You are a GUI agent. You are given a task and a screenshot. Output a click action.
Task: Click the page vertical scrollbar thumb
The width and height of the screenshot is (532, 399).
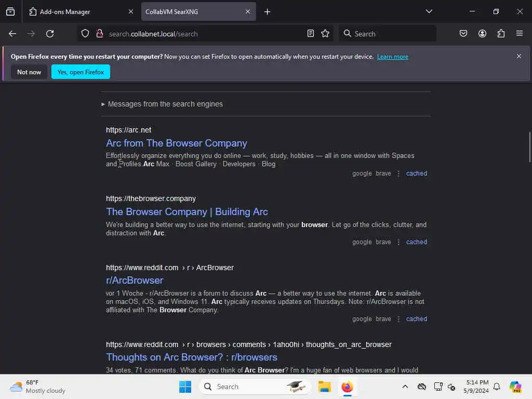tap(529, 148)
